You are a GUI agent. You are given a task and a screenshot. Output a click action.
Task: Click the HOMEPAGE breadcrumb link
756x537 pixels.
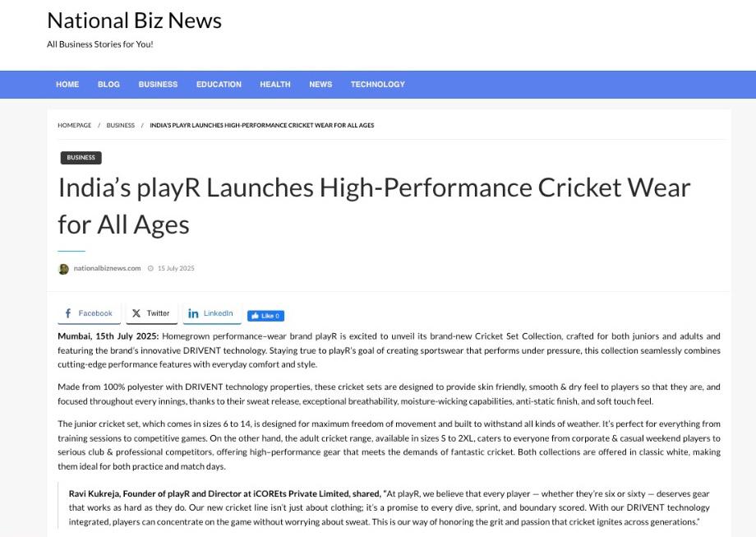point(74,125)
